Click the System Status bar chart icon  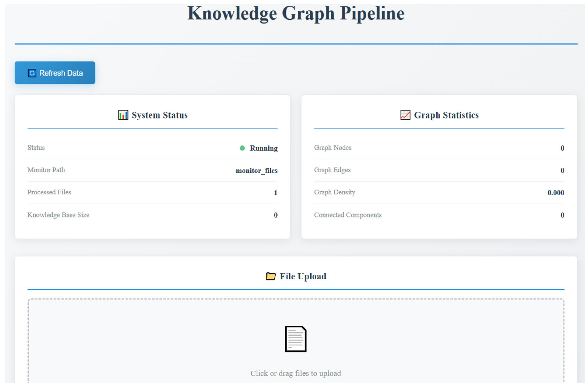pos(123,115)
